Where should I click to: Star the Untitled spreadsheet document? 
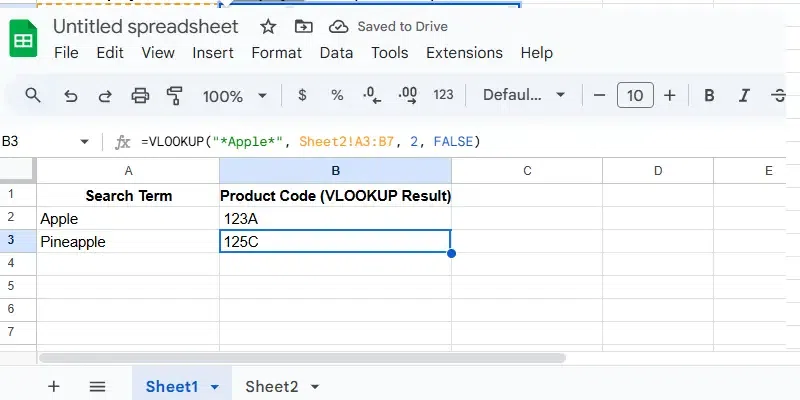(x=268, y=26)
